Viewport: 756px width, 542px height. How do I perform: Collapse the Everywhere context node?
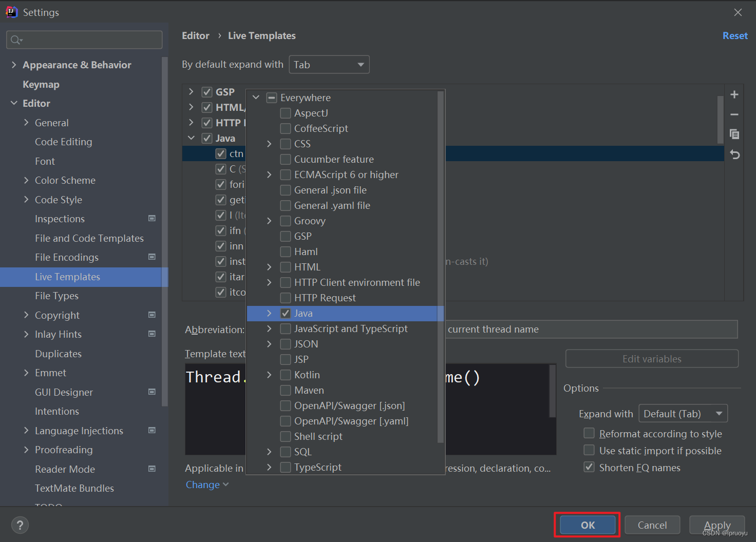(256, 98)
